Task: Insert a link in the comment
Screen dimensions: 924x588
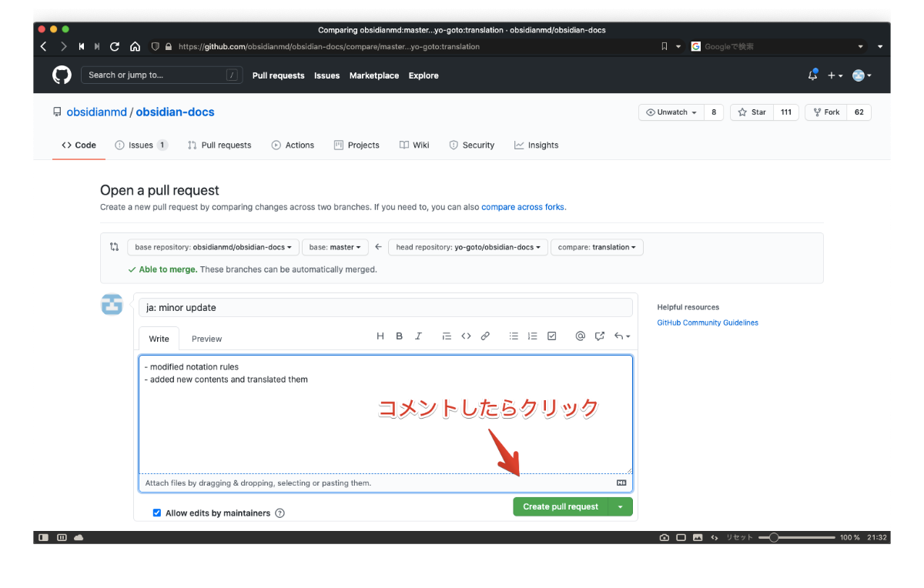Action: (485, 336)
